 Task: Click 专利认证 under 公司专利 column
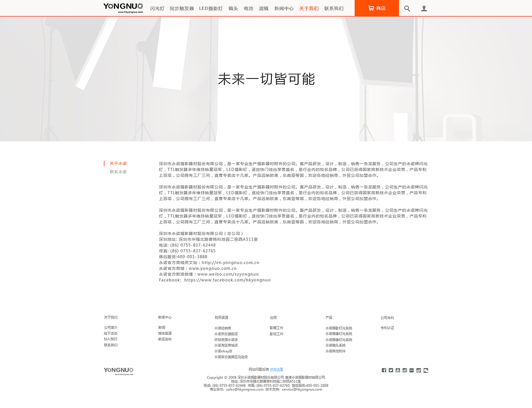pos(387,327)
